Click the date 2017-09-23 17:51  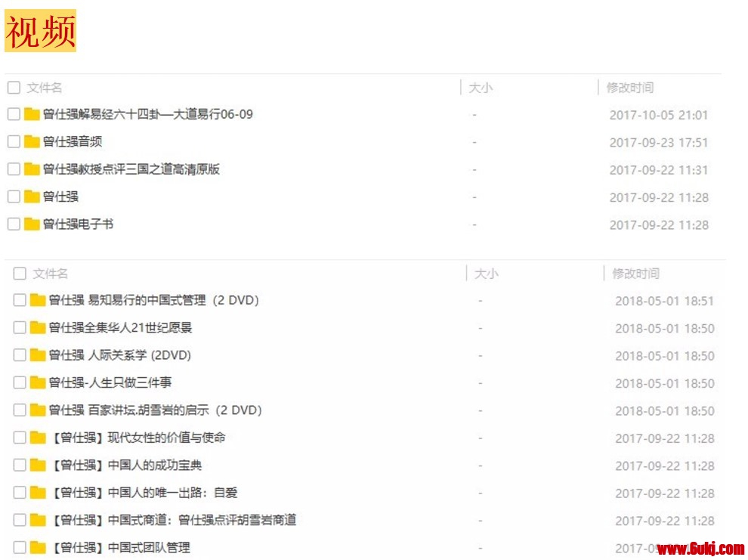[x=659, y=143]
